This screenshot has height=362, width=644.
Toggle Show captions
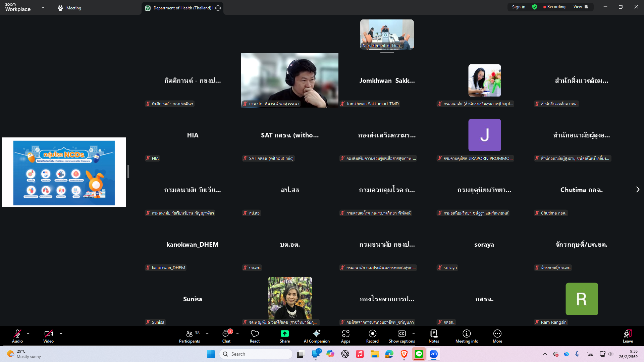(401, 336)
